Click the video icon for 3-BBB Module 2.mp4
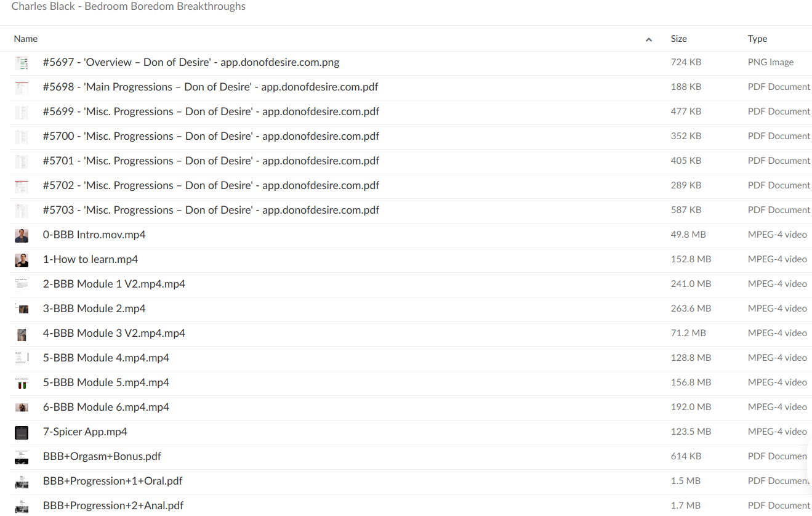 [22, 309]
